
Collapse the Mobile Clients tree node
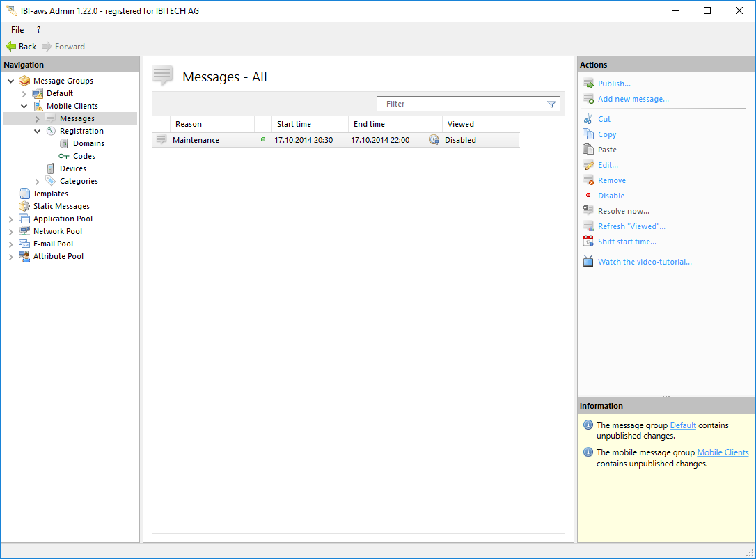pos(24,107)
